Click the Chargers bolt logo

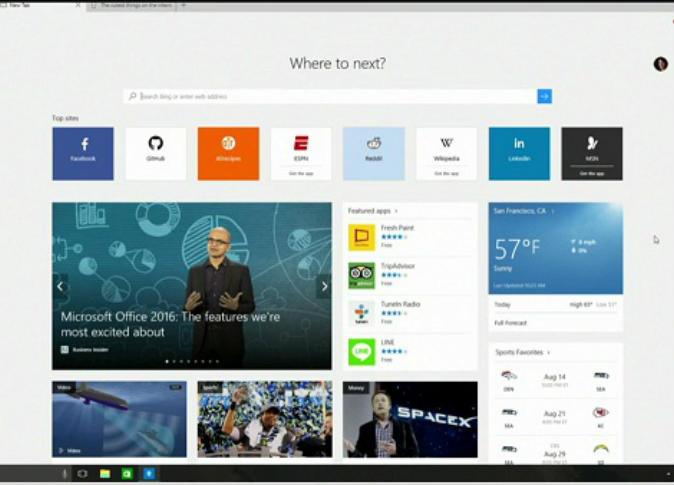point(600,449)
